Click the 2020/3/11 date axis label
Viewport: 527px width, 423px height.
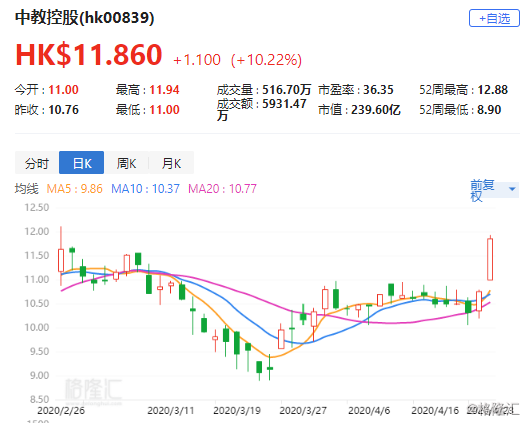click(x=171, y=410)
